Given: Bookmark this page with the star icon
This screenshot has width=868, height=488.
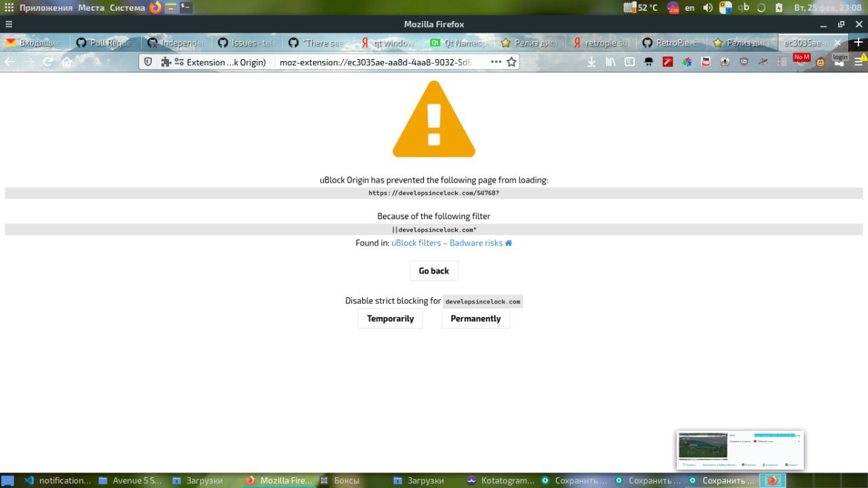Looking at the screenshot, I should (x=512, y=62).
